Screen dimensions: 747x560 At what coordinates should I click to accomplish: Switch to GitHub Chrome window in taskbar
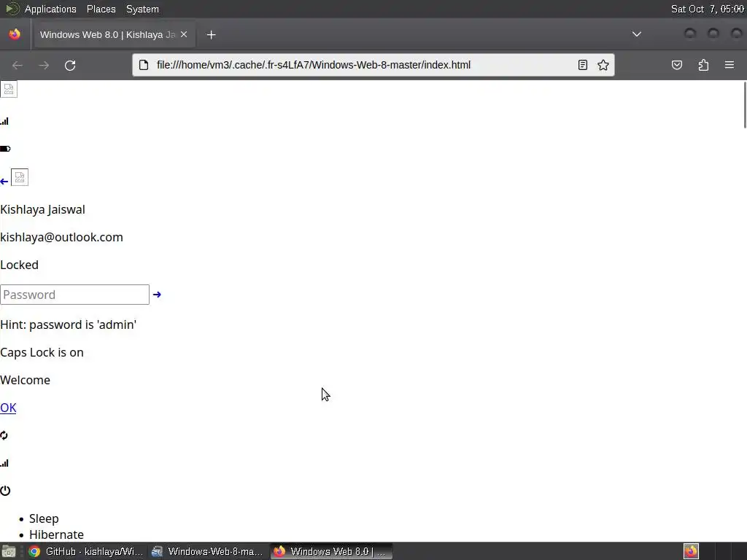pos(86,551)
